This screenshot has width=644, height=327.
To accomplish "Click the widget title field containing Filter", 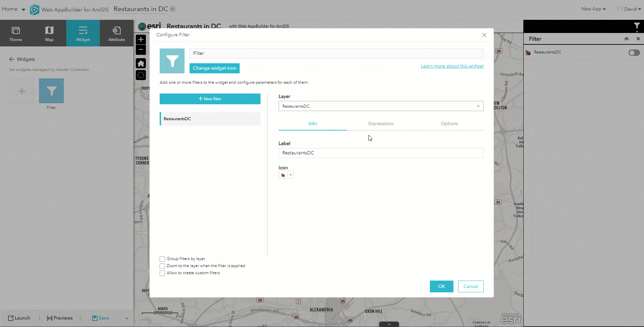I will pos(336,53).
